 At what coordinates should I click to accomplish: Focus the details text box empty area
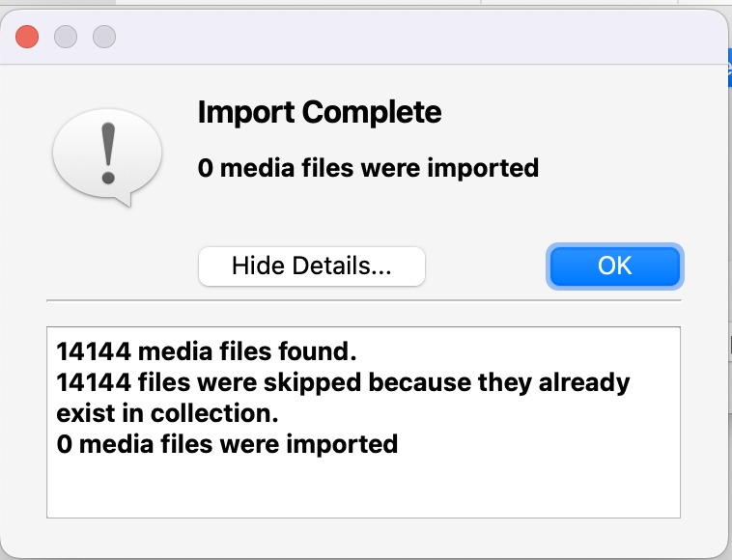pos(363,488)
